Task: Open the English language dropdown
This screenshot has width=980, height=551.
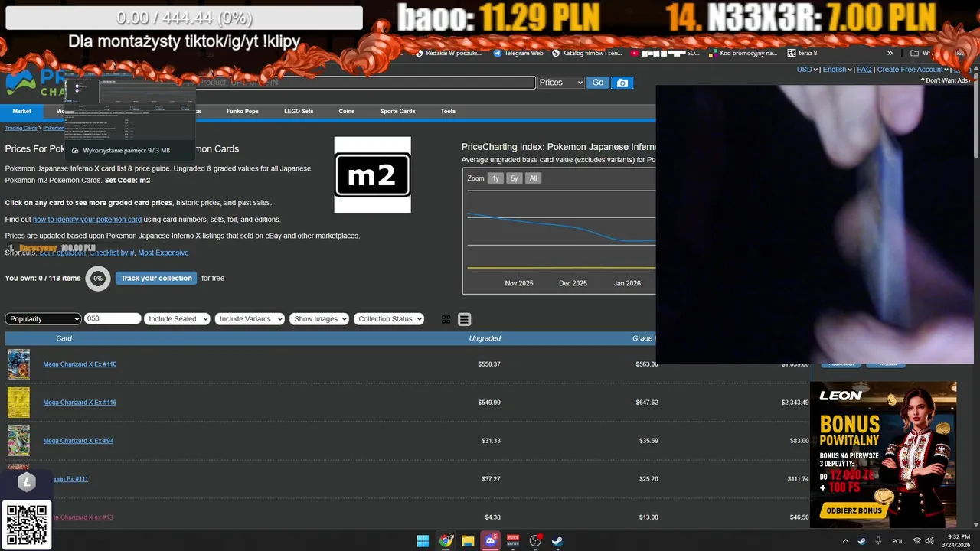Action: point(838,70)
